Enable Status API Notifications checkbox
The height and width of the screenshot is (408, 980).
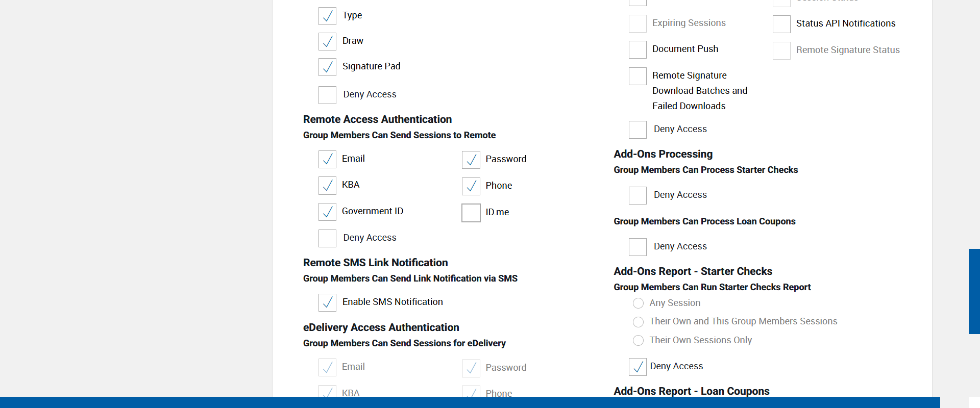tap(781, 24)
